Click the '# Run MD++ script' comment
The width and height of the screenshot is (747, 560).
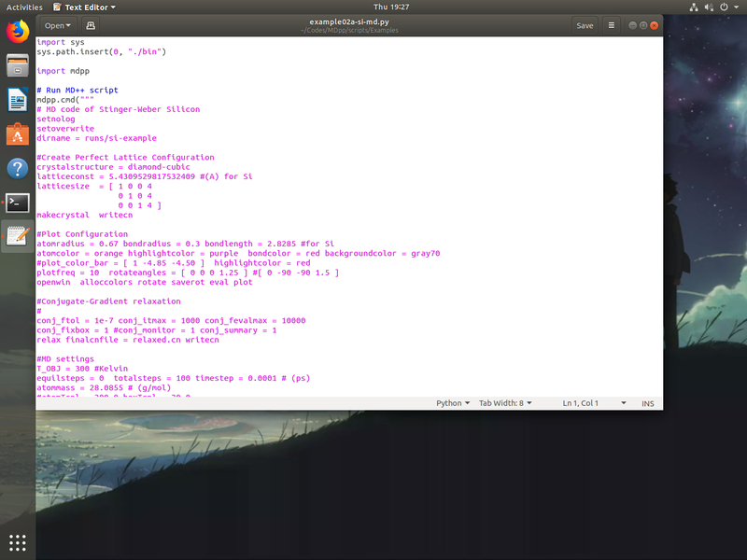[x=78, y=90]
